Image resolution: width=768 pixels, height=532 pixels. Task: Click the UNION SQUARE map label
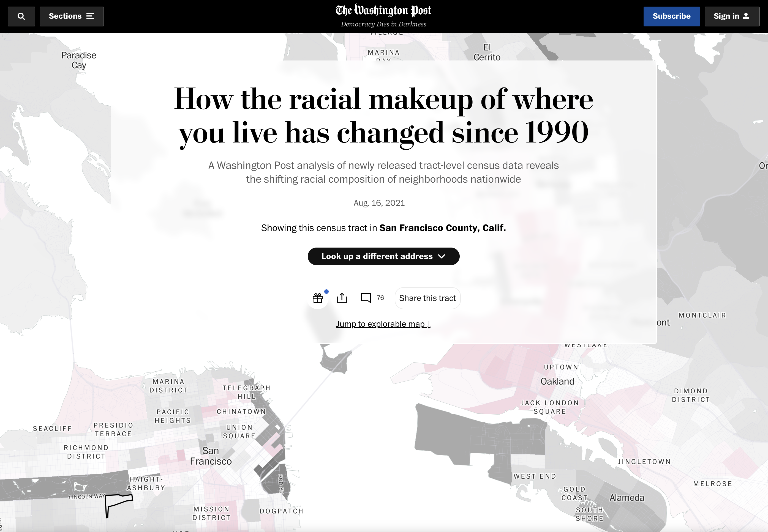[x=239, y=432]
